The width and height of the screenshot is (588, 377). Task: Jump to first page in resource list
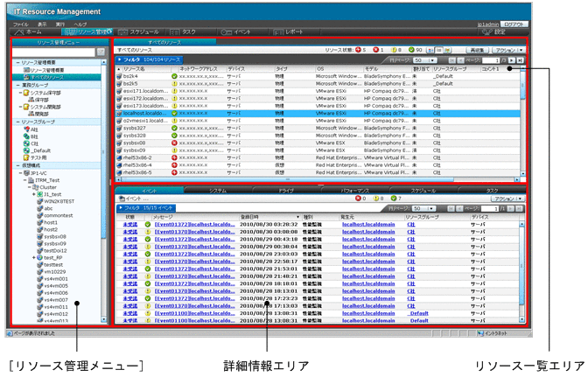[451, 60]
